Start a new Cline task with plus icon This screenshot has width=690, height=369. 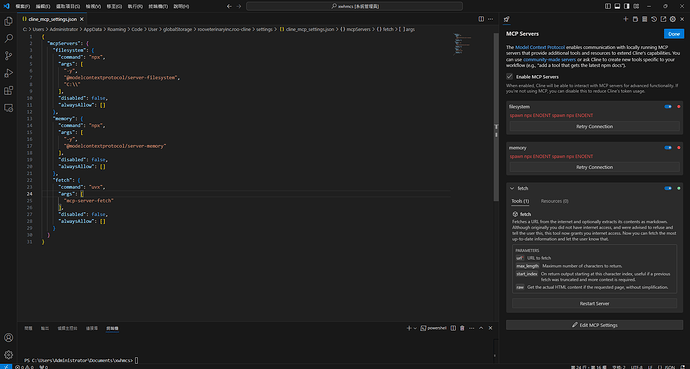[x=625, y=19]
